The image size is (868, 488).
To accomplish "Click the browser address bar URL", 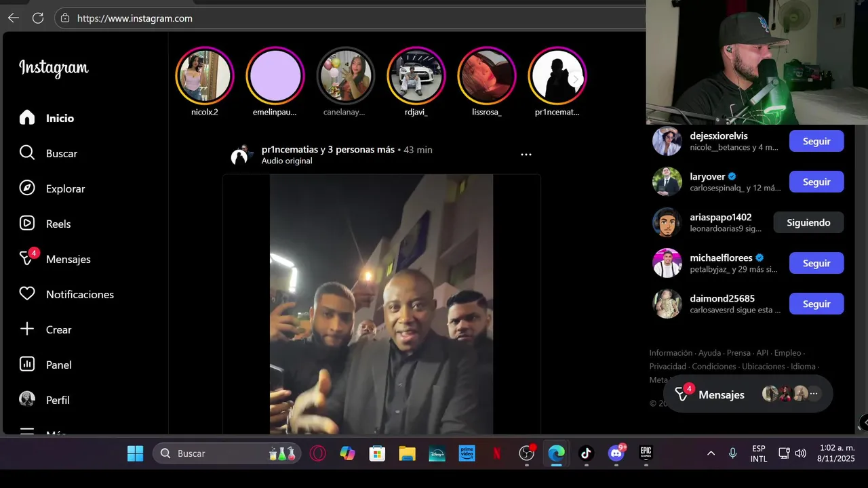I will pos(135,18).
